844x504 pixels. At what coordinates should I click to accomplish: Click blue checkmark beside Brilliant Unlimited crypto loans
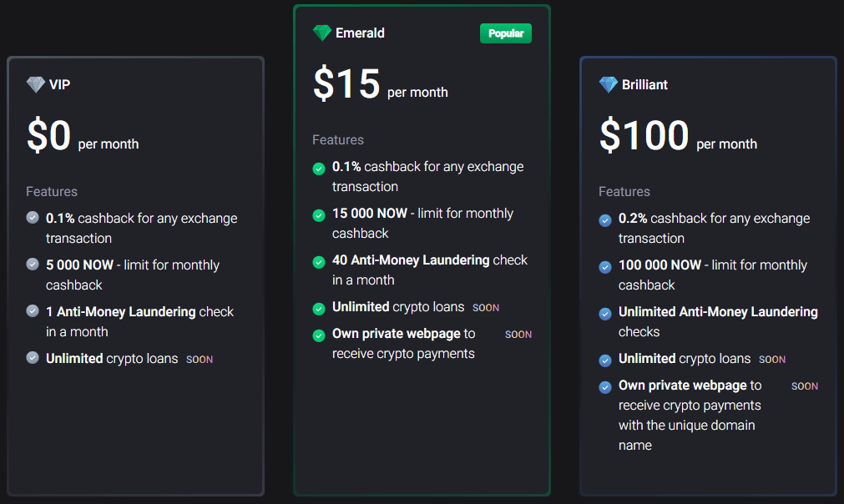coord(604,360)
